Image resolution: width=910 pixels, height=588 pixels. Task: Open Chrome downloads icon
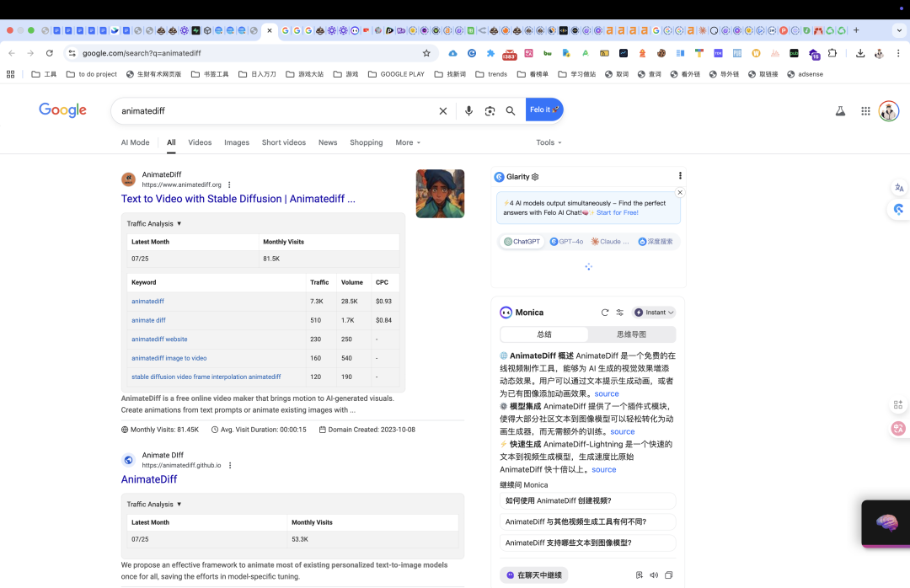coord(860,53)
